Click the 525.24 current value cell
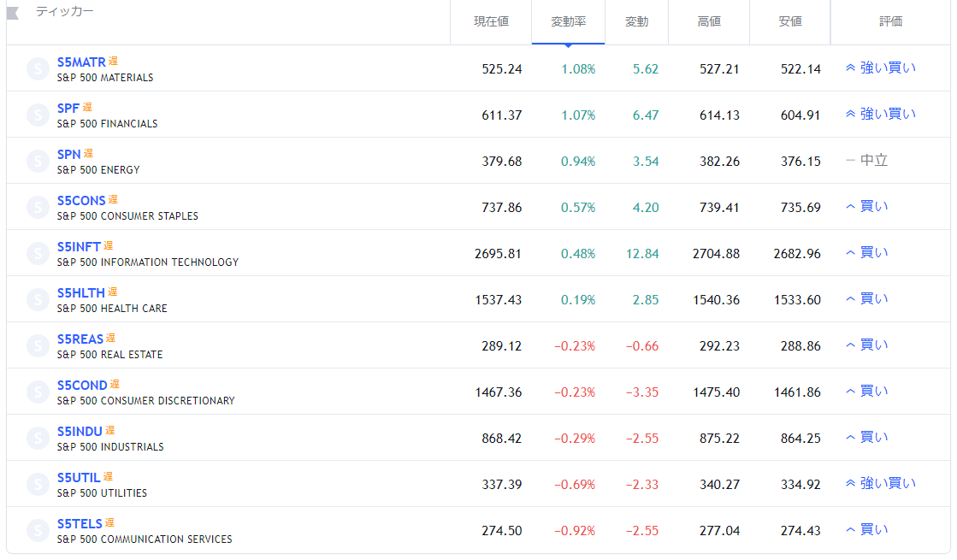 [x=502, y=69]
